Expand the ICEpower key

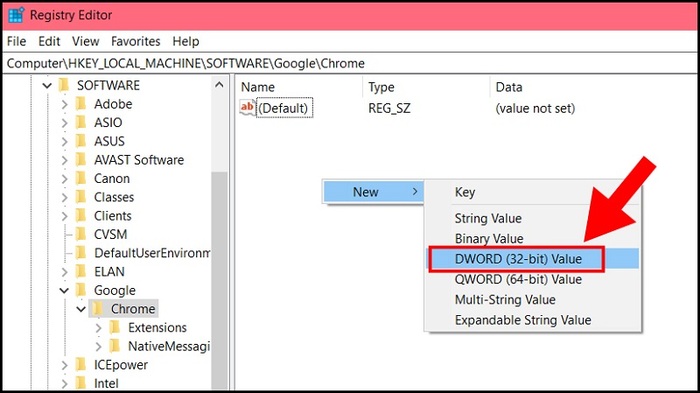pos(65,365)
